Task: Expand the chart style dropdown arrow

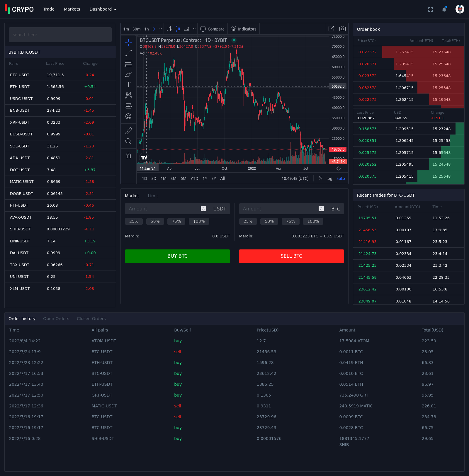Action: click(194, 29)
